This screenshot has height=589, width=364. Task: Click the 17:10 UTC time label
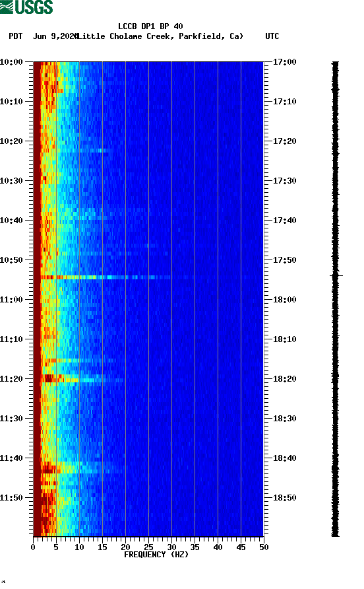pos(284,102)
